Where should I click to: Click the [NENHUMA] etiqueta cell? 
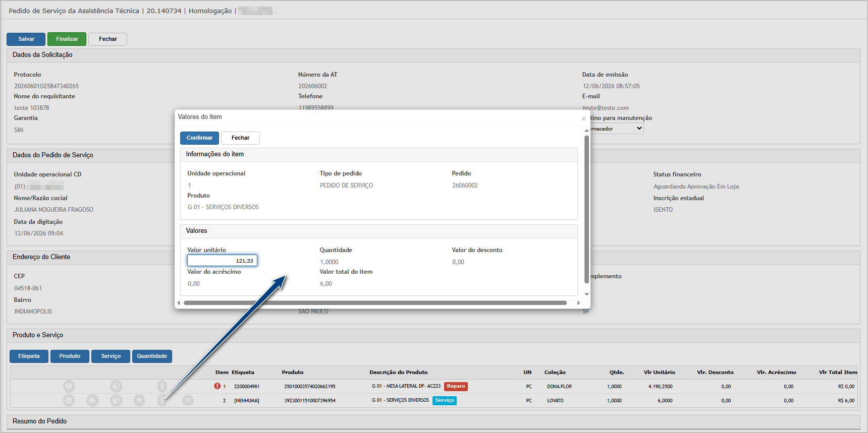(247, 401)
